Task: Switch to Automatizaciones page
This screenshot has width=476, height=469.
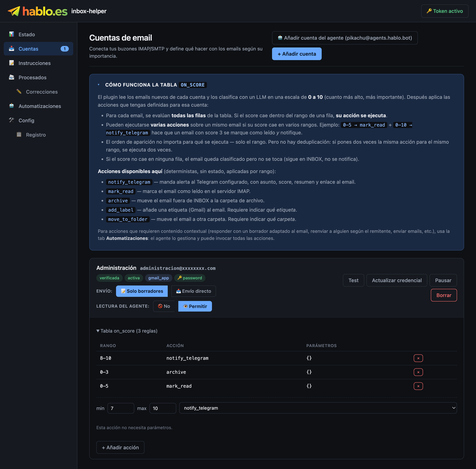Action: click(38, 106)
